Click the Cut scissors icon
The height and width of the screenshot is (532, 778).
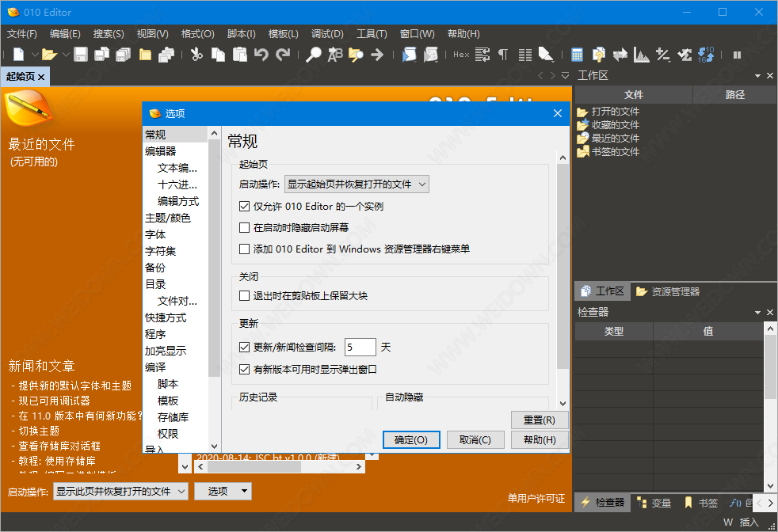click(196, 54)
